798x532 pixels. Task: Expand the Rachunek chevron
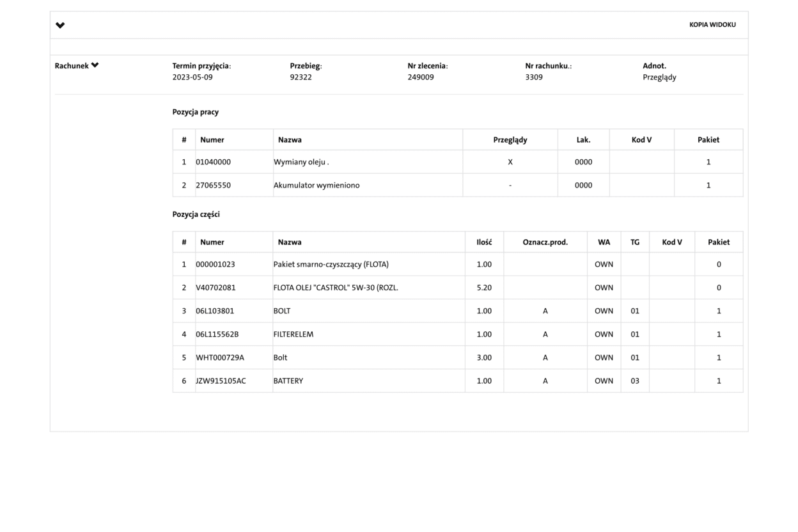click(x=95, y=65)
